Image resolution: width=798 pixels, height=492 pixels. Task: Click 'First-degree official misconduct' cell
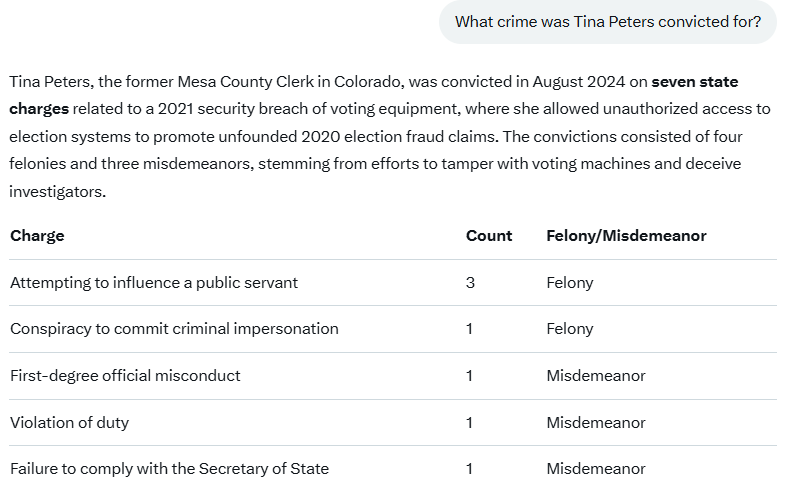[125, 376]
